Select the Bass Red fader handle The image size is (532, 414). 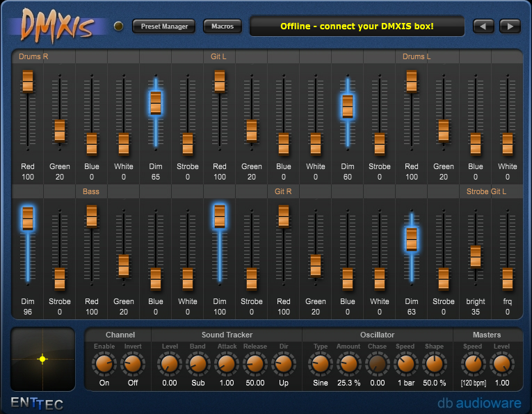click(92, 216)
